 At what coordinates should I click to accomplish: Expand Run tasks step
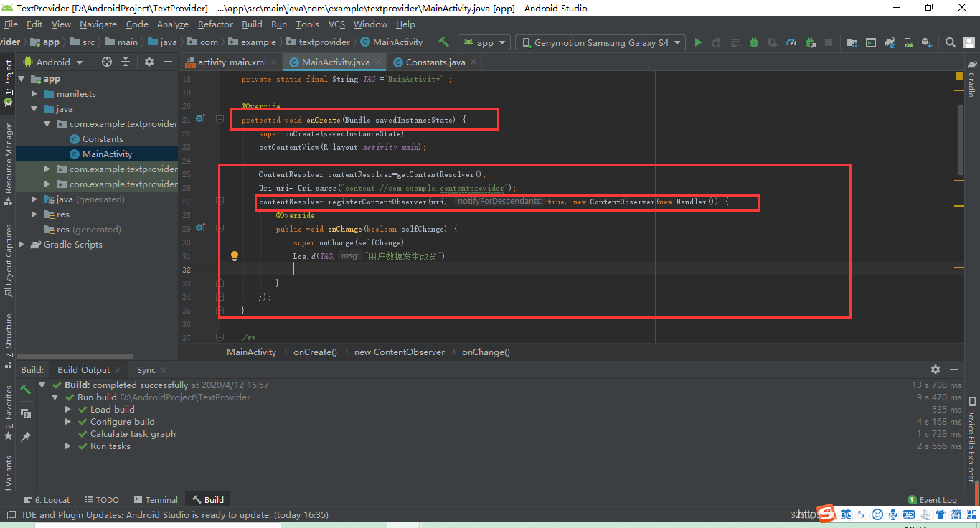click(x=68, y=446)
